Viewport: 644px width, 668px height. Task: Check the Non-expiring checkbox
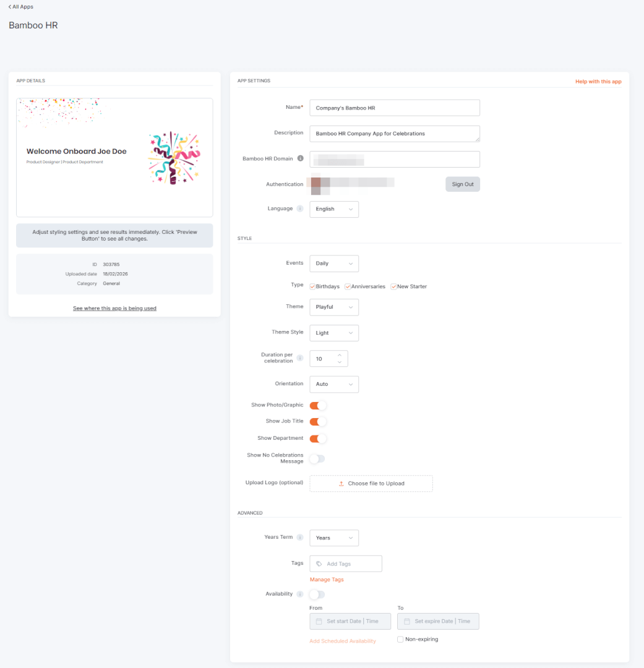point(400,639)
